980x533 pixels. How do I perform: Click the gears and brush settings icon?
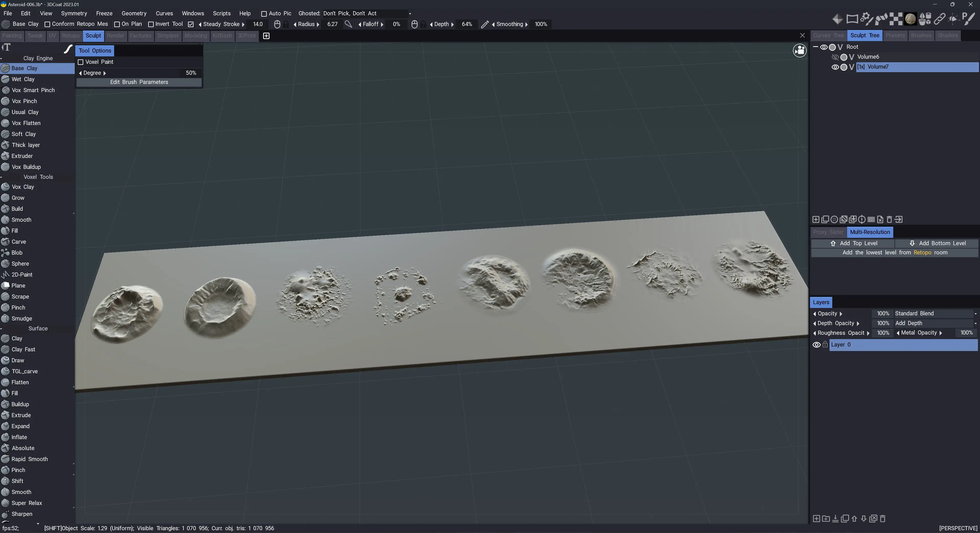pos(866,19)
